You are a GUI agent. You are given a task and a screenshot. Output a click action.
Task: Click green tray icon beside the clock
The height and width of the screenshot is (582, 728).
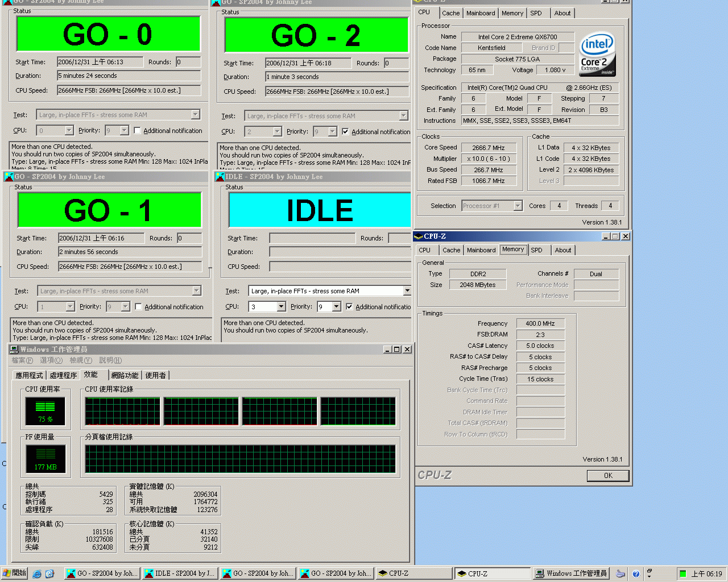[x=682, y=573]
